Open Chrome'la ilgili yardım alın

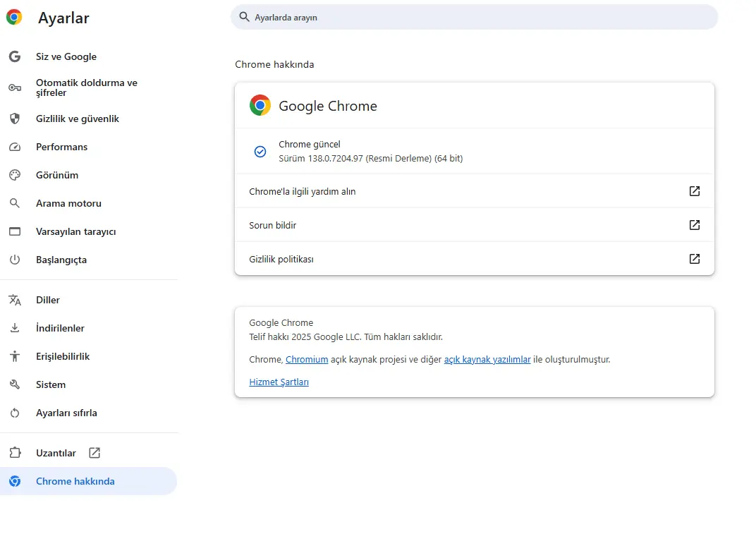pos(475,191)
